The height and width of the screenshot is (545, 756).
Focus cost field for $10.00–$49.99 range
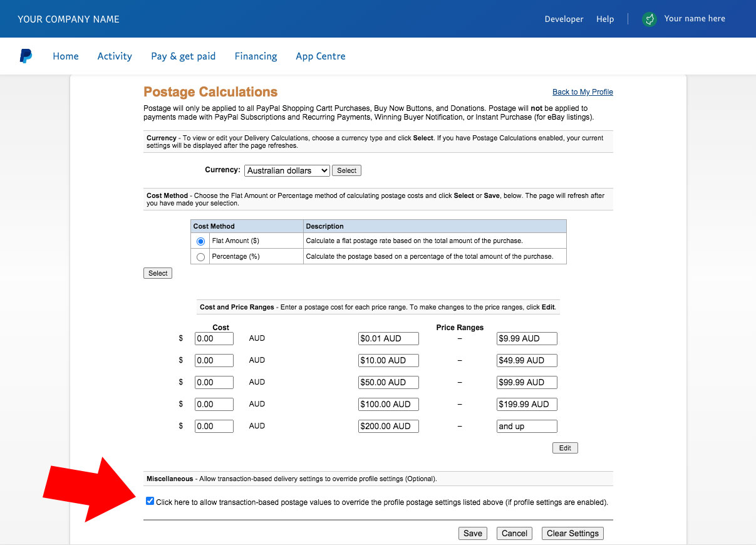click(x=214, y=360)
